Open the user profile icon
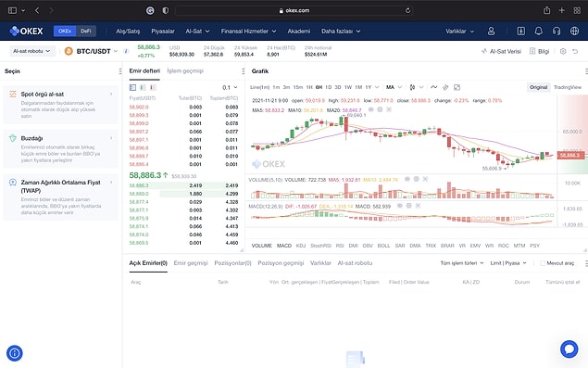588x368 pixels. pos(491,32)
